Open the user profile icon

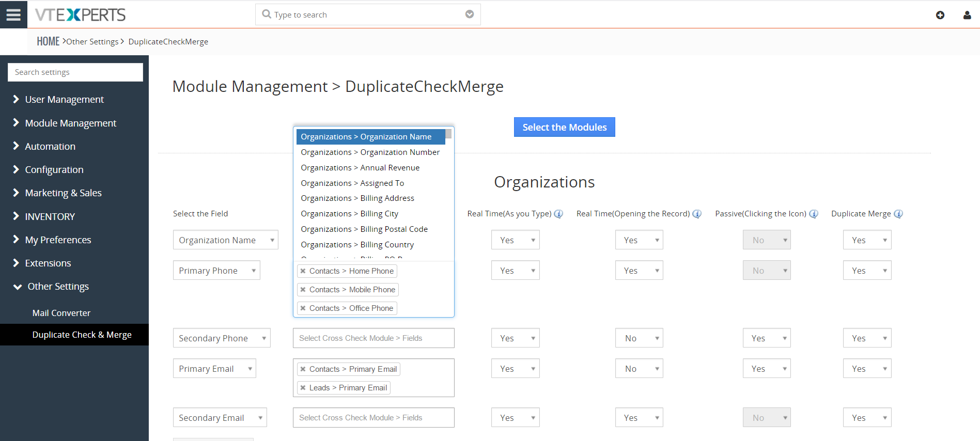click(x=967, y=15)
